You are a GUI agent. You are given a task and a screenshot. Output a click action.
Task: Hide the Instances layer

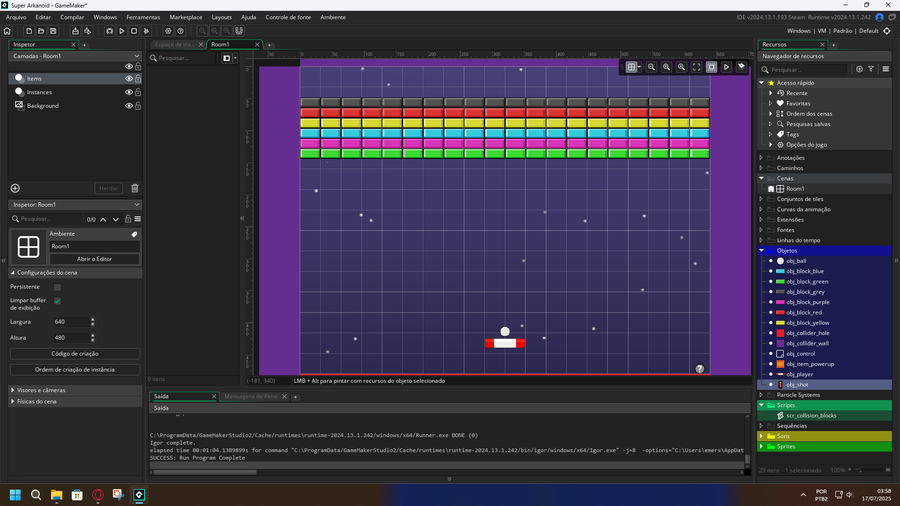pyautogui.click(x=129, y=92)
